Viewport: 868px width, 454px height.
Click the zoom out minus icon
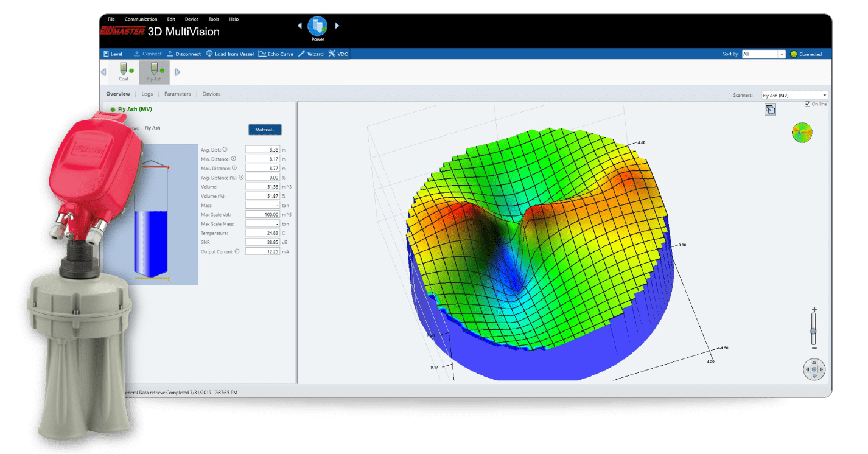tap(814, 348)
